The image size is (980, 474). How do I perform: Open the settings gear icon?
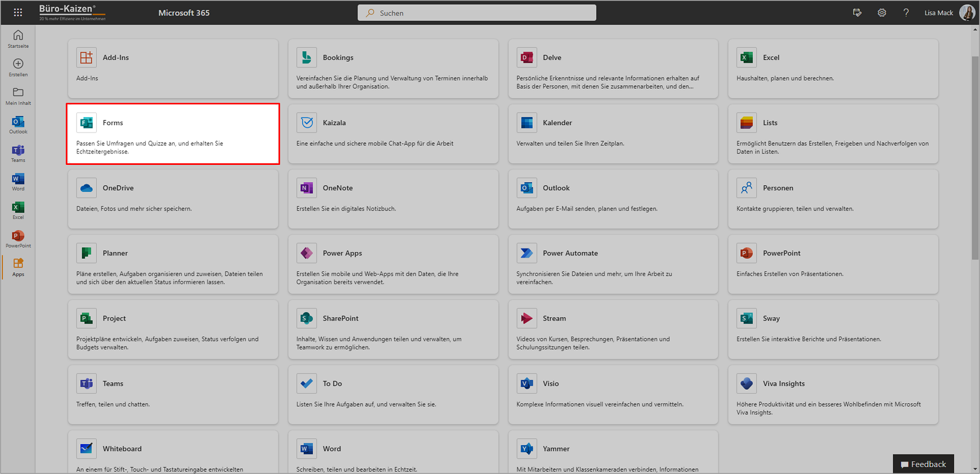point(881,13)
